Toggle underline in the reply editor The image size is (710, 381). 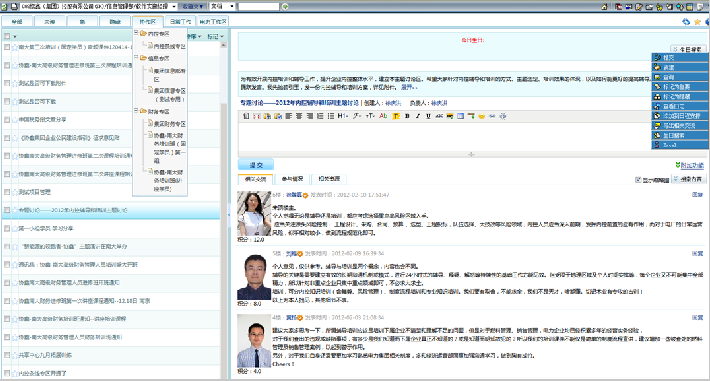428,116
